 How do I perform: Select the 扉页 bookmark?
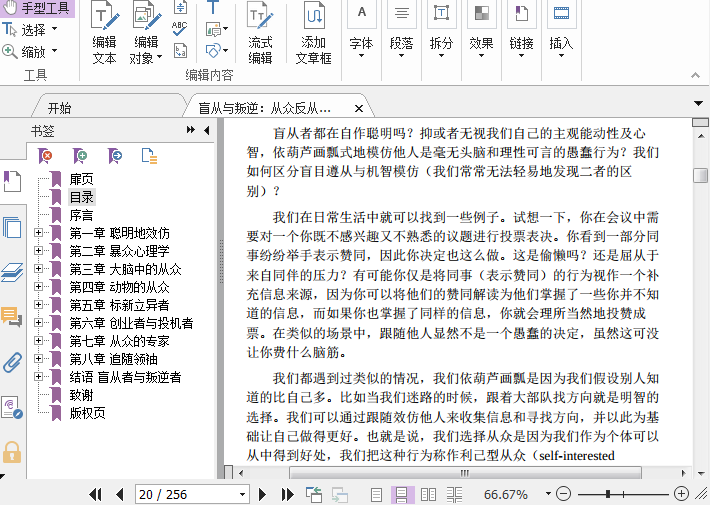coord(82,179)
